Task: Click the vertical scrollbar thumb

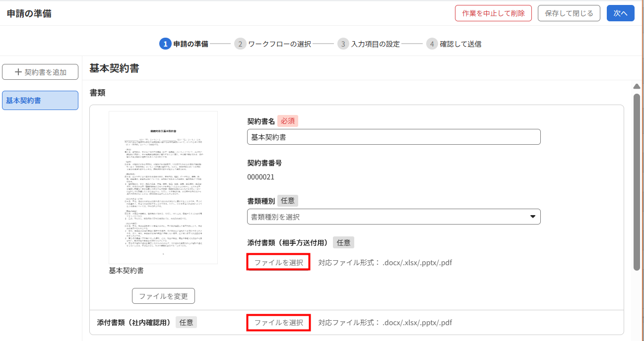Action: tap(637, 181)
